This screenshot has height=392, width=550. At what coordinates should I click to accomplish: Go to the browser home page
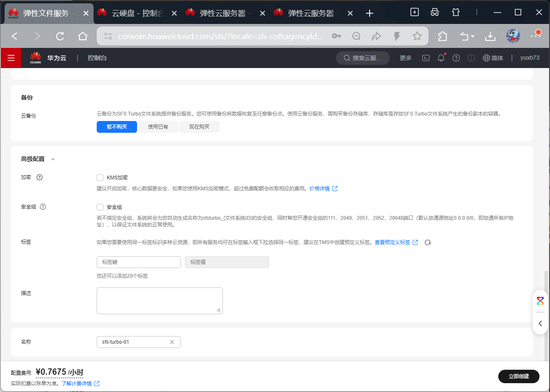(x=83, y=36)
